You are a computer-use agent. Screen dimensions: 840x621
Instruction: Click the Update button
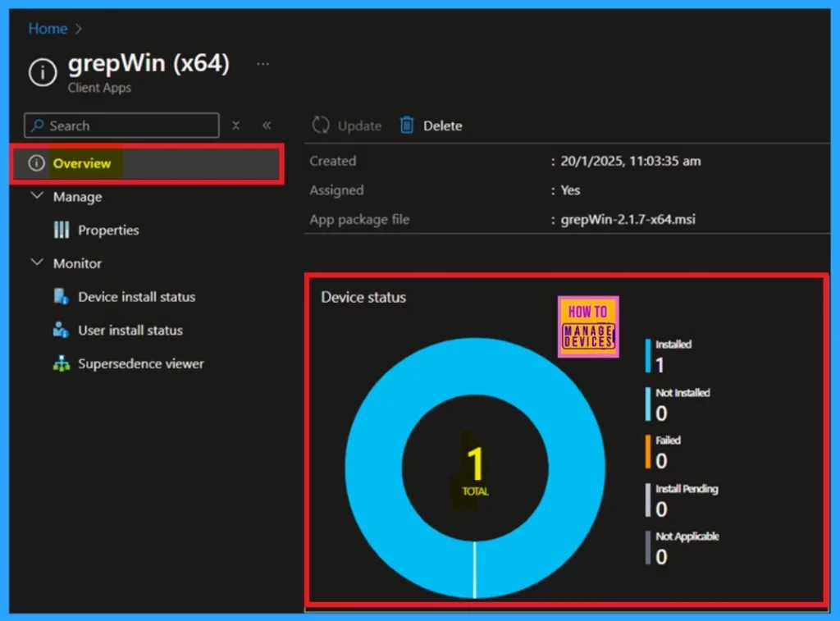pyautogui.click(x=347, y=126)
